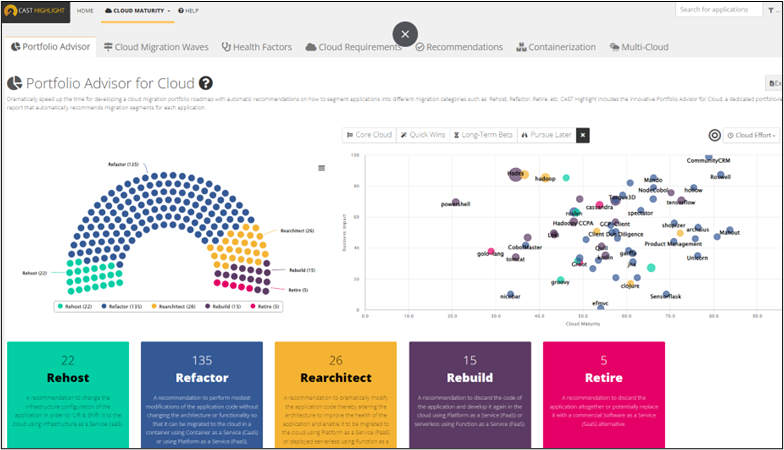784x450 pixels.
Task: Open the Cloud Maturity menu dropdown
Action: pyautogui.click(x=138, y=10)
